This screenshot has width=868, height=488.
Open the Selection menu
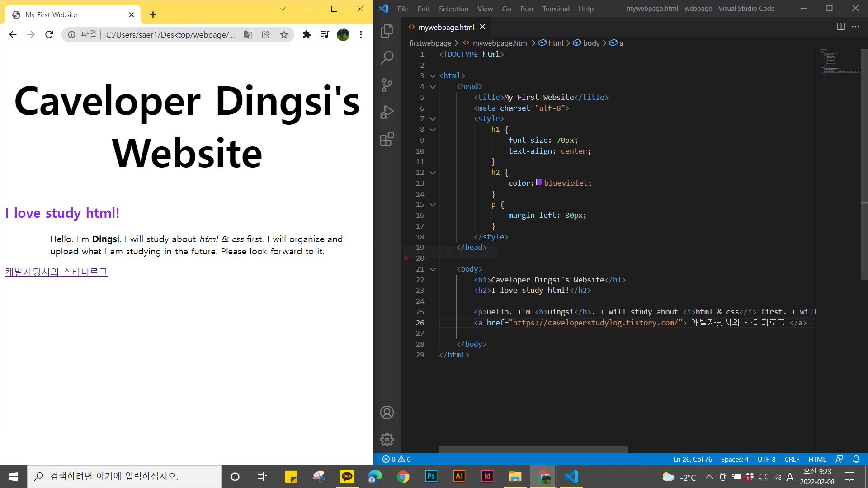[x=453, y=9]
